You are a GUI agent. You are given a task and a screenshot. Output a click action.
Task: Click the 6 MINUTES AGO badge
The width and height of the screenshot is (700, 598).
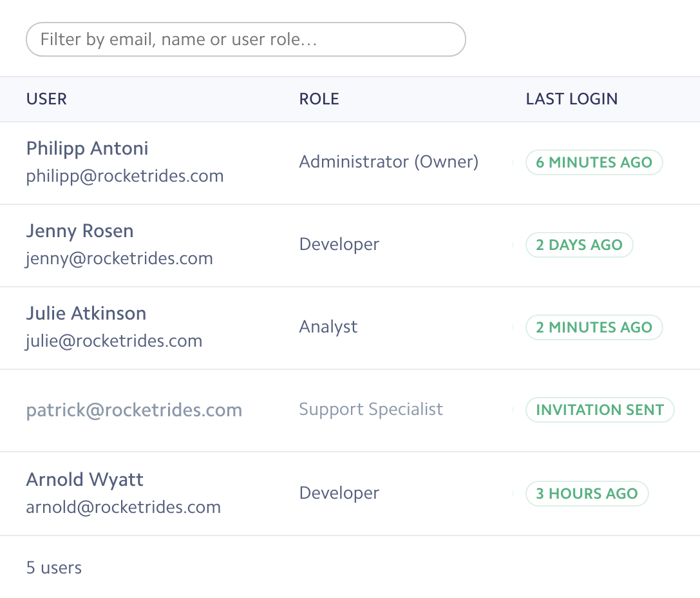[594, 162]
